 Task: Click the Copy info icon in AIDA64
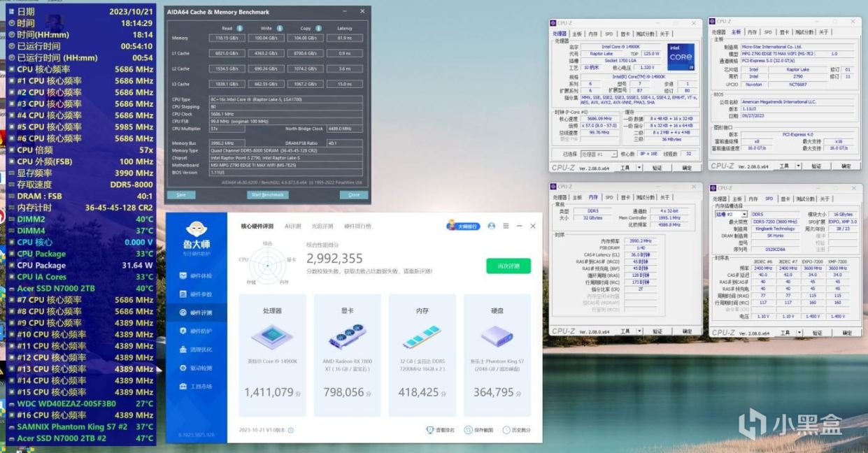(318, 28)
